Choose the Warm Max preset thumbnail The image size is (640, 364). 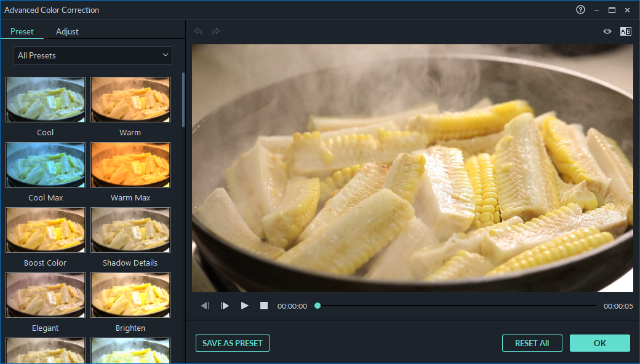click(130, 165)
